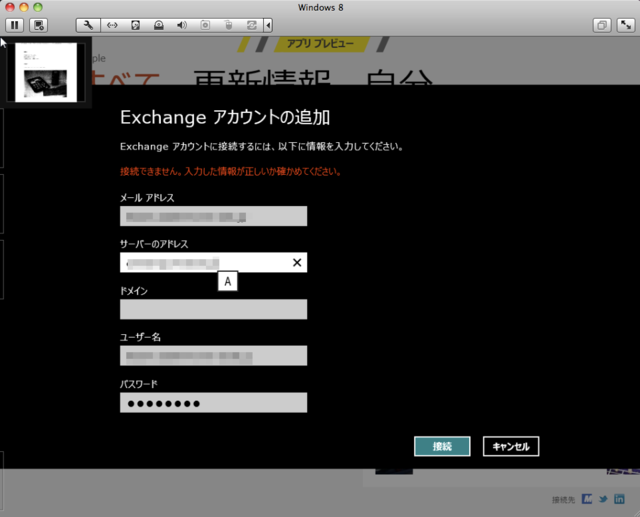Collapse the device toolbar with the arrow
Image resolution: width=640 pixels, height=517 pixels.
[268, 25]
